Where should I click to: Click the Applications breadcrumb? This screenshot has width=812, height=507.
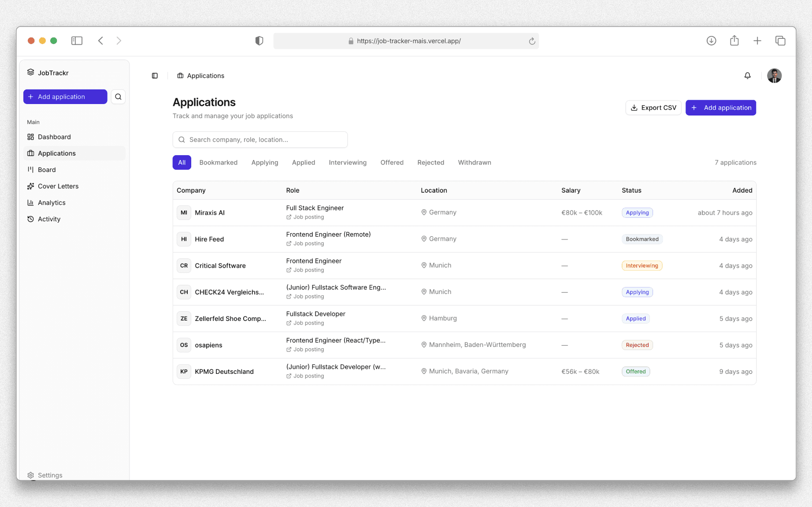[200, 76]
